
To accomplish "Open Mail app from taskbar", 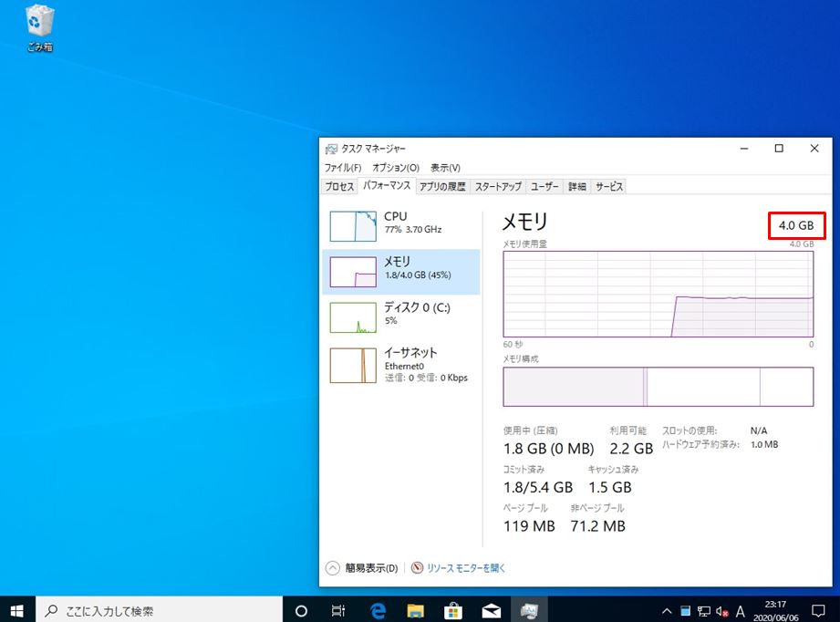I will point(492,610).
